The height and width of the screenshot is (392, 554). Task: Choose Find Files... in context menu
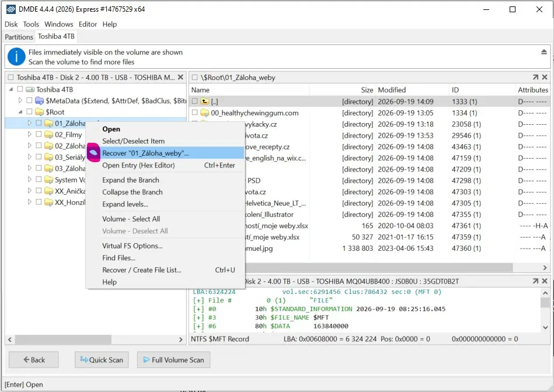(165, 258)
